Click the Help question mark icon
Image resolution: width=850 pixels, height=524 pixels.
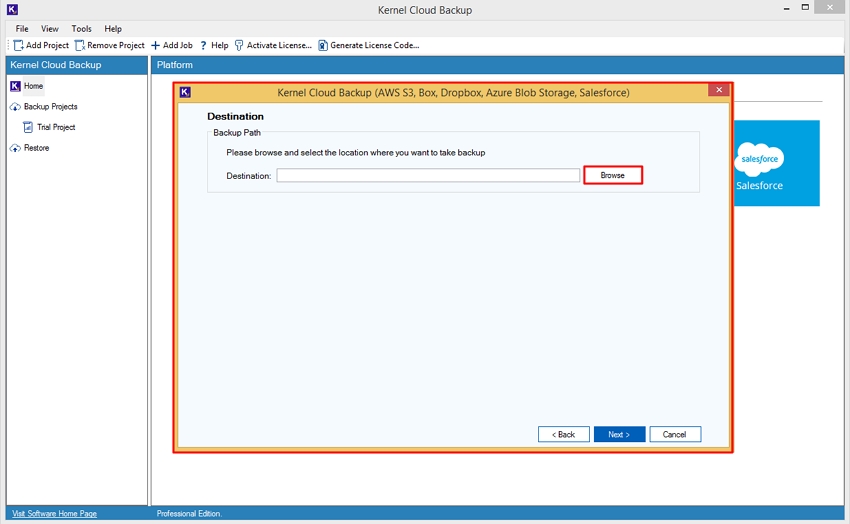[x=203, y=46]
